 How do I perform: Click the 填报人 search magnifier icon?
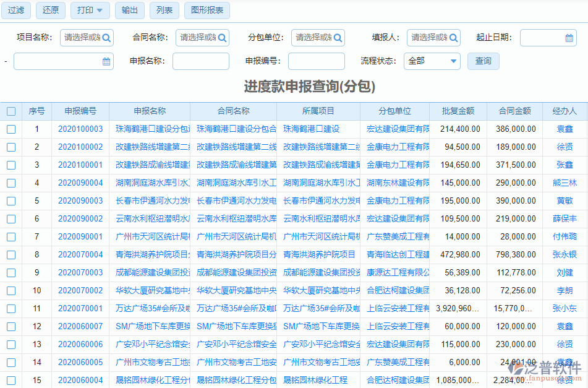point(453,37)
